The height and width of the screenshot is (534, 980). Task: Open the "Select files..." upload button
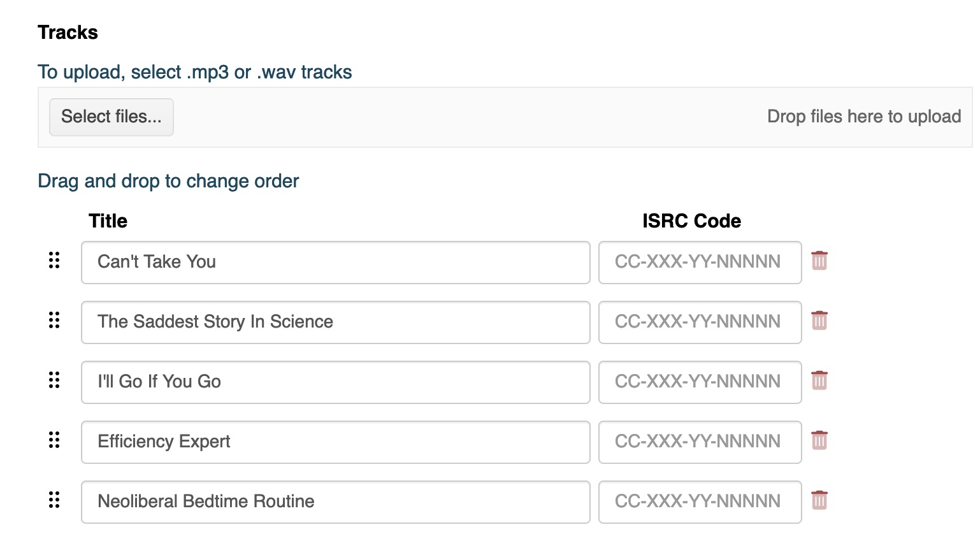[x=112, y=117]
